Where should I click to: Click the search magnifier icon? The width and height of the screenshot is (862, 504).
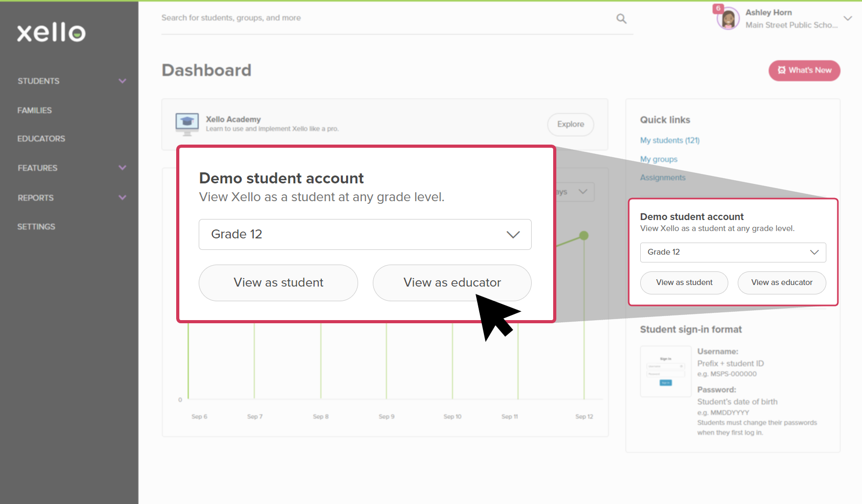pyautogui.click(x=621, y=19)
